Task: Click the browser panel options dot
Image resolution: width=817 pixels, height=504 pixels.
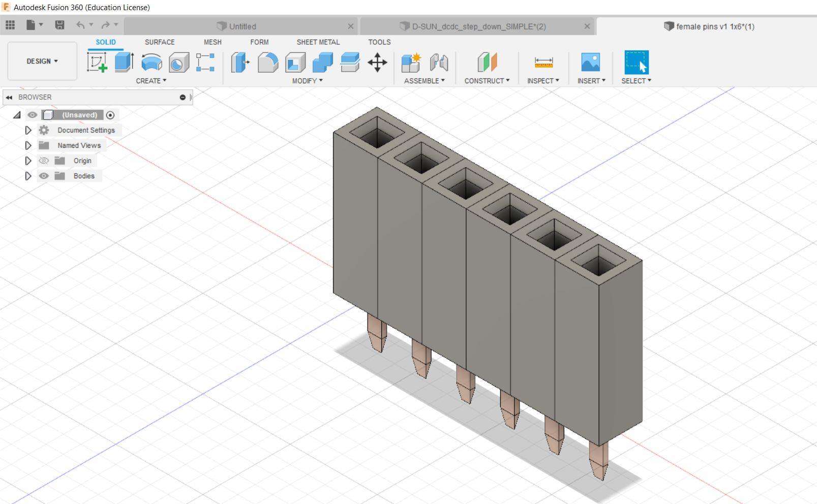Action: click(x=183, y=97)
